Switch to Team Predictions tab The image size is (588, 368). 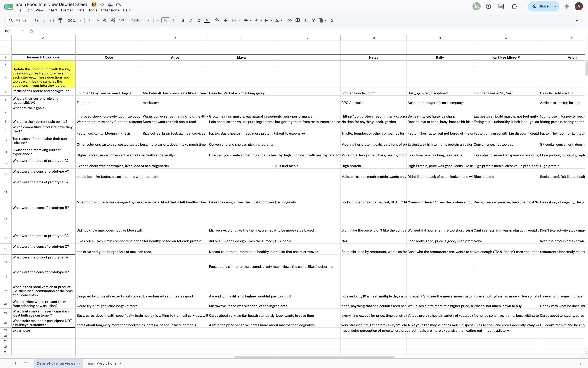click(x=101, y=363)
